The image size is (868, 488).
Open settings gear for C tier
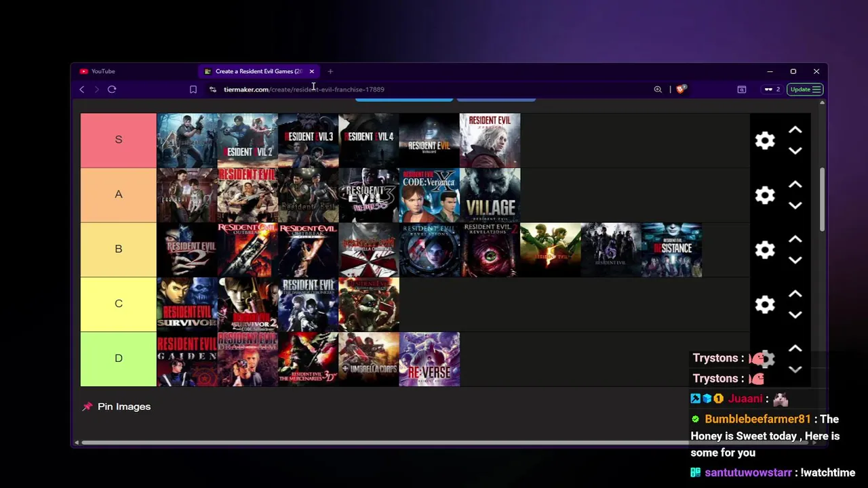(765, 304)
